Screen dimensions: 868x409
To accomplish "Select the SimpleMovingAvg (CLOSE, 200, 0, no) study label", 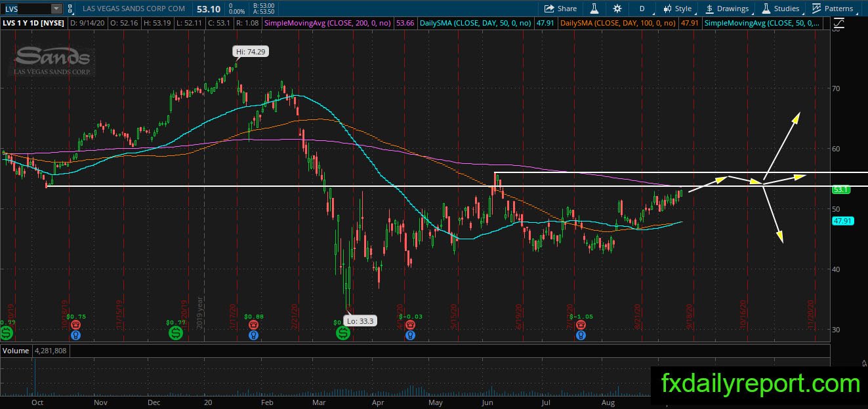I will tap(326, 23).
